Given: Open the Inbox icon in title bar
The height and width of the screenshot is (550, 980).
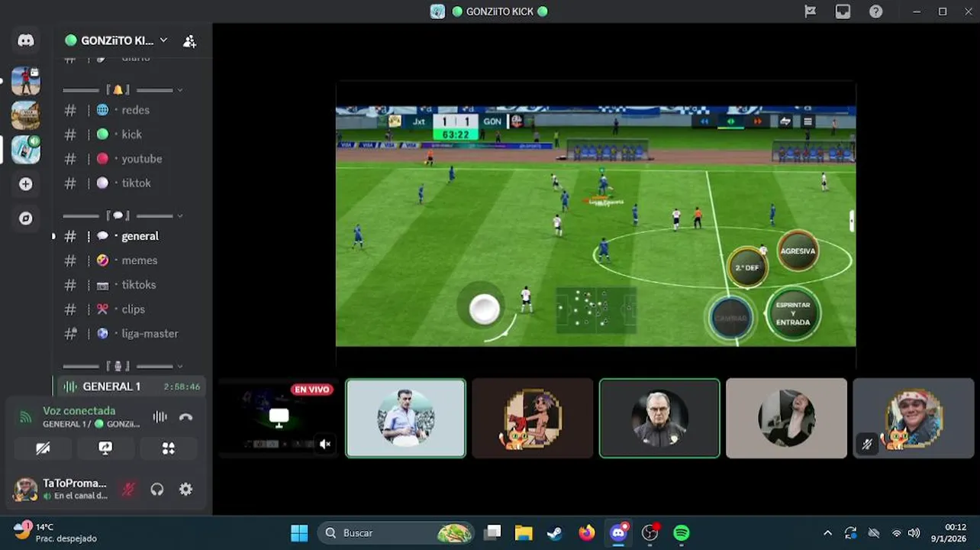Looking at the screenshot, I should [843, 11].
